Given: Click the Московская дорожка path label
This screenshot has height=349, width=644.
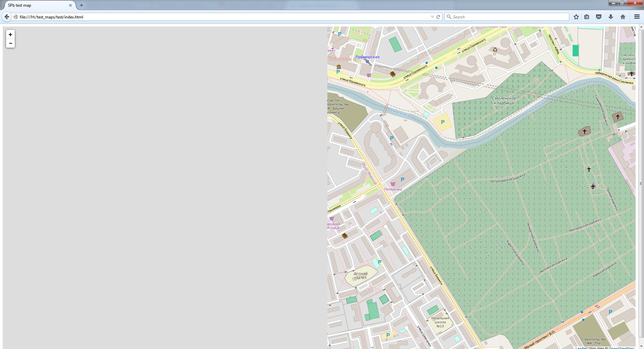Looking at the screenshot, I should pos(553,265).
